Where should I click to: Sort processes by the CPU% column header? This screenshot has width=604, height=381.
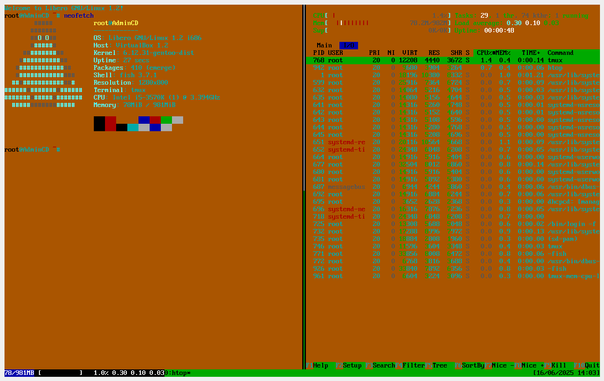coord(484,53)
